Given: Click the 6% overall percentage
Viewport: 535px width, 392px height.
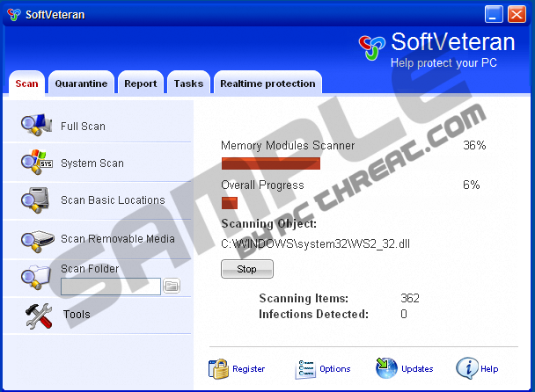Looking at the screenshot, I should (x=471, y=185).
